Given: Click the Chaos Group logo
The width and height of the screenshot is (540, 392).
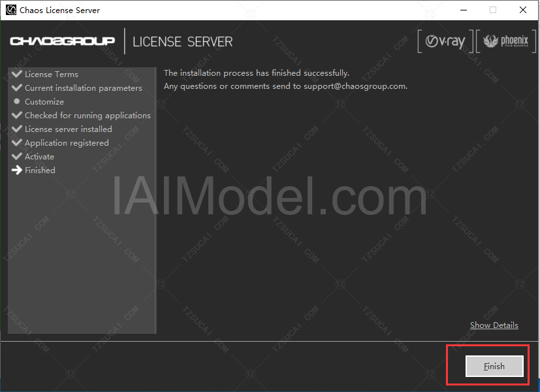Looking at the screenshot, I should (x=62, y=41).
